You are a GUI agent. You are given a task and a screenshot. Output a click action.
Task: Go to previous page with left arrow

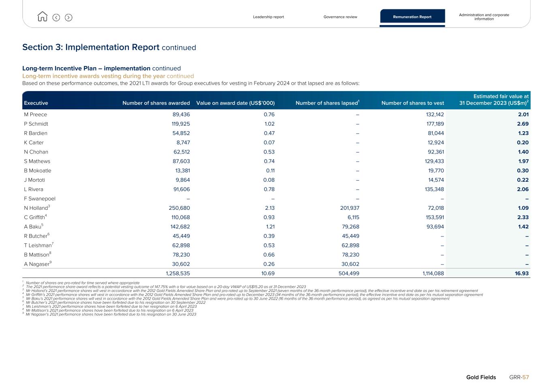coord(56,17)
